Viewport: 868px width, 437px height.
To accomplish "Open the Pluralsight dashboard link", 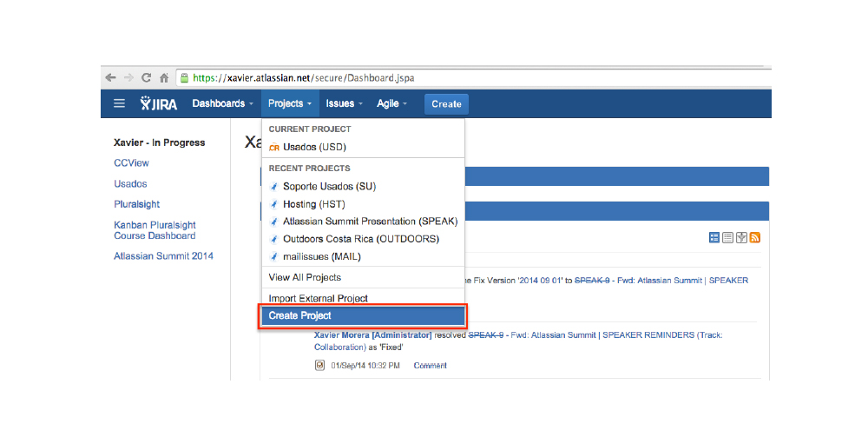I will tap(137, 204).
